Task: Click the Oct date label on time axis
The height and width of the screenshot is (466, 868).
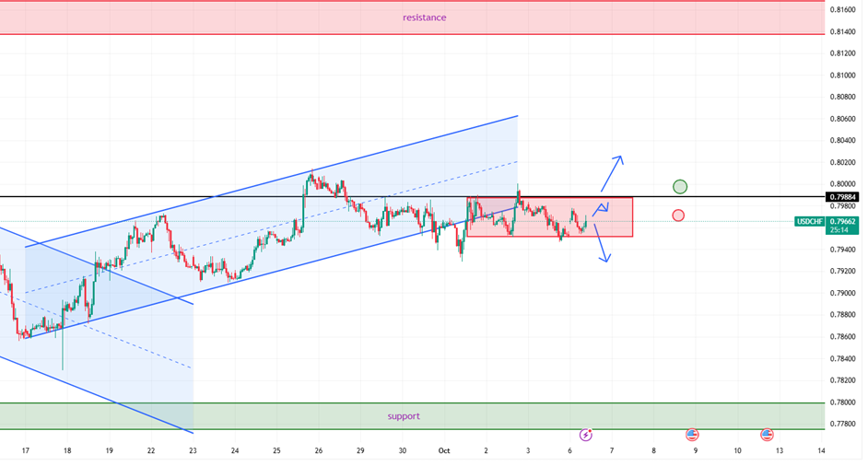Action: [x=444, y=450]
